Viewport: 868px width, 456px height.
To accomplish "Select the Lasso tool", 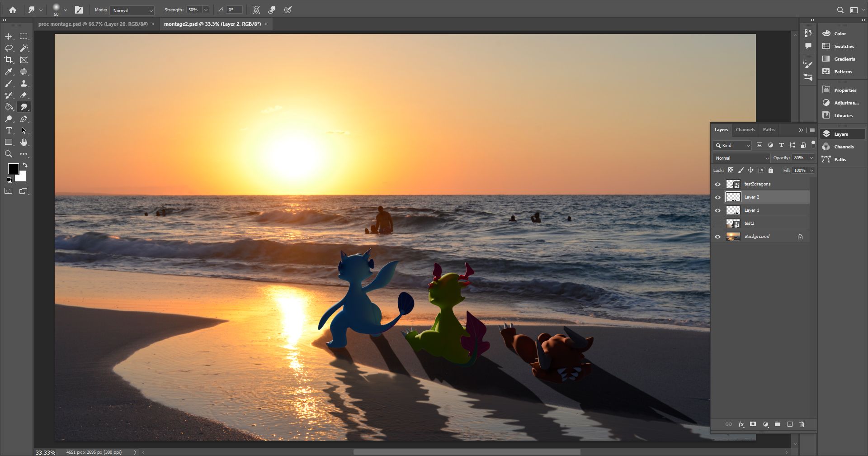I will (9, 48).
